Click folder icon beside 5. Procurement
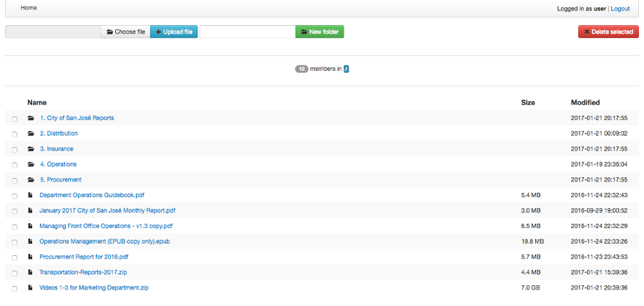Viewport: 644px width, 306px height. 31,180
